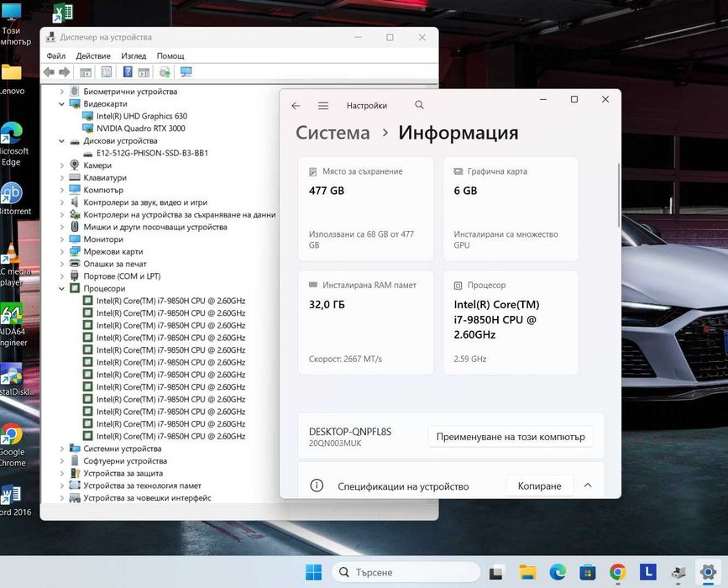Expand the Биометрични устройства node

(62, 92)
